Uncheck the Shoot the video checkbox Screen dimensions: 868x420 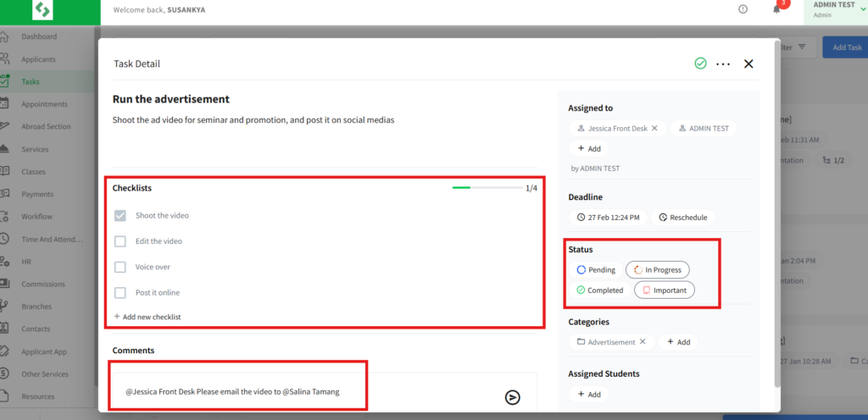coord(120,216)
